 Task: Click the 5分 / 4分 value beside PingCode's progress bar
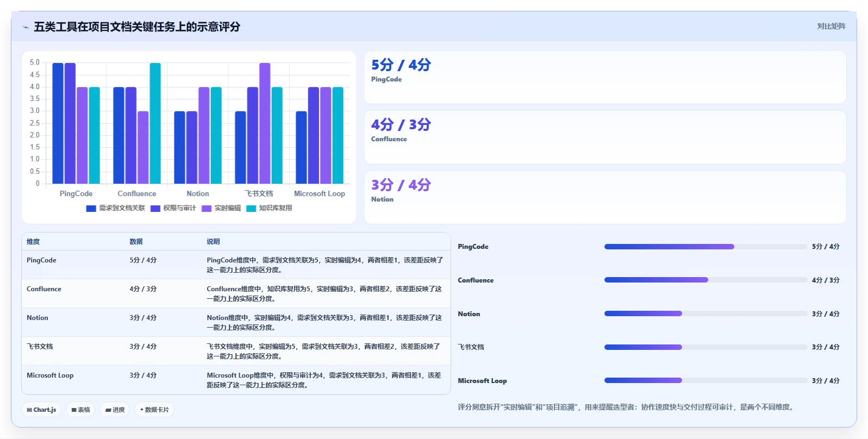point(826,247)
